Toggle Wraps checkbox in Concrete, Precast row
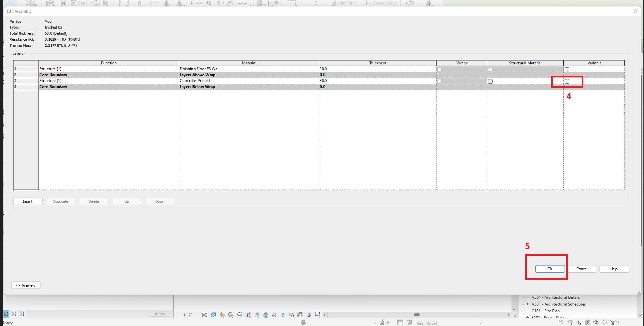Viewport: 644px width, 326px height. click(x=439, y=81)
